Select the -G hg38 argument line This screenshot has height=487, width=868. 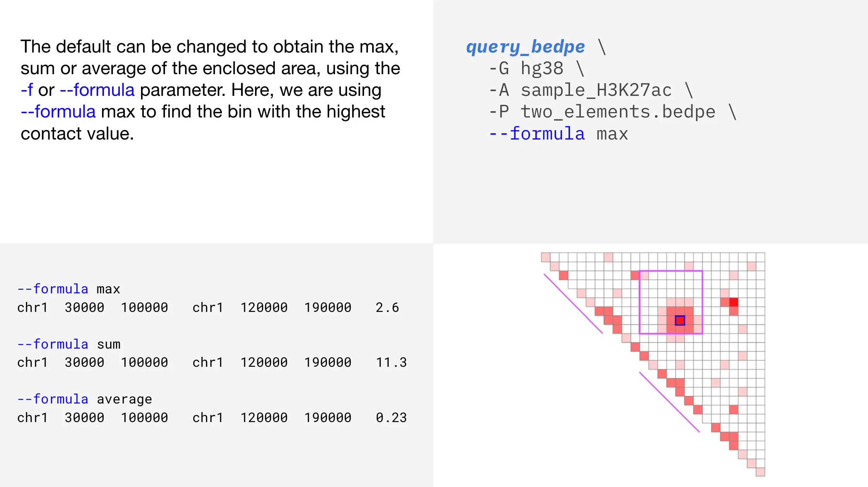pos(536,69)
